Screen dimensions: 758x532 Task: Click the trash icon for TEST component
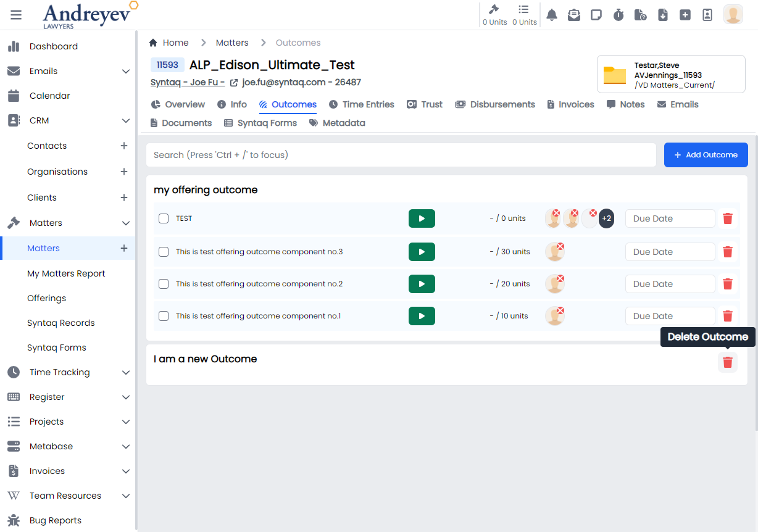[727, 218]
